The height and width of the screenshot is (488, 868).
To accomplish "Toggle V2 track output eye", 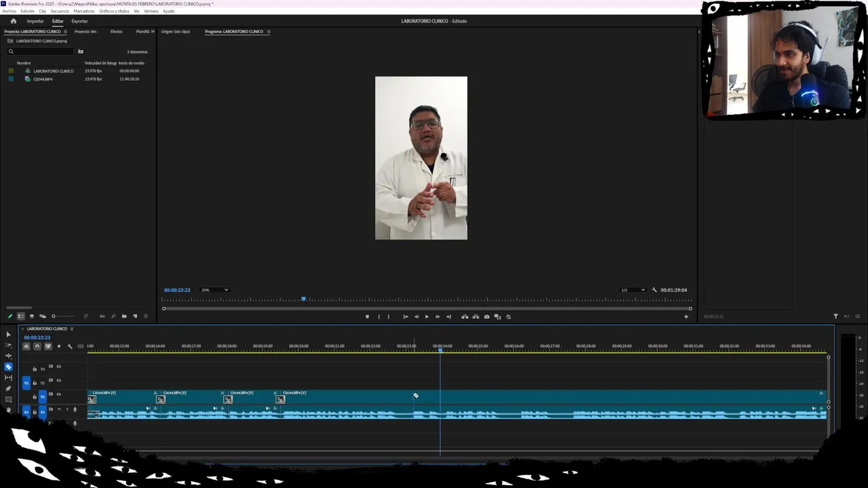I will pos(58,380).
